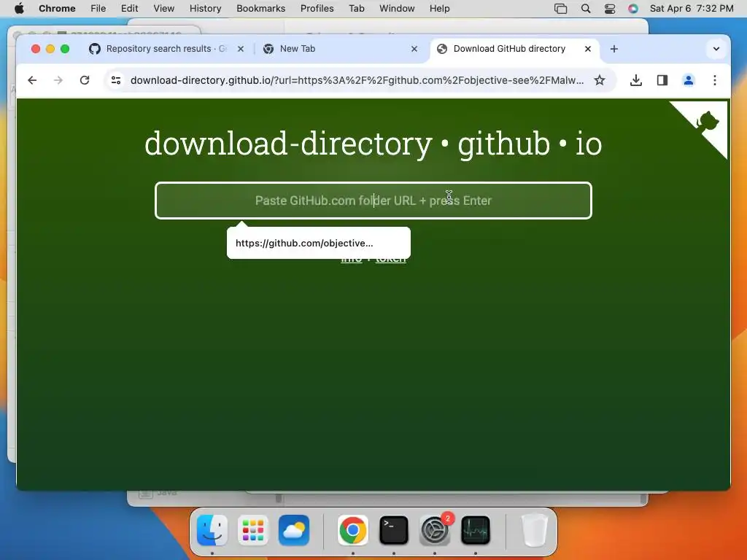Image resolution: width=747 pixels, height=560 pixels.
Task: Open Chrome three-dot menu
Action: pyautogui.click(x=715, y=80)
